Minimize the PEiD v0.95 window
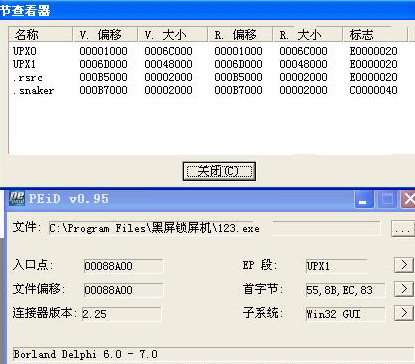415x364 pixels. point(364,199)
